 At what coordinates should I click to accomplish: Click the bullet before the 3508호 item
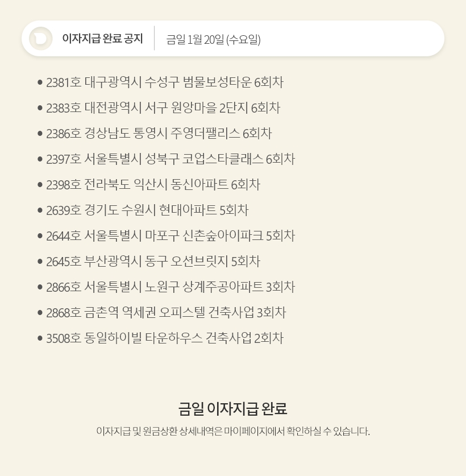pos(40,338)
